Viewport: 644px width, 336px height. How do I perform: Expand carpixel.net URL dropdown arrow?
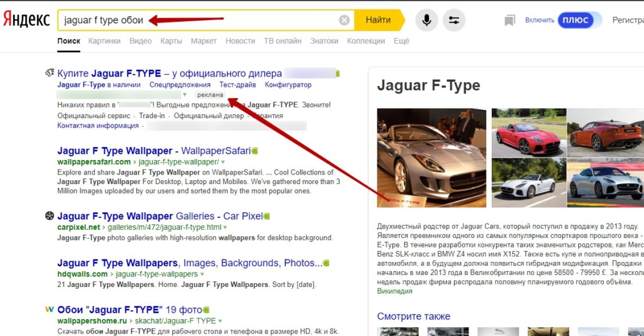tap(225, 227)
